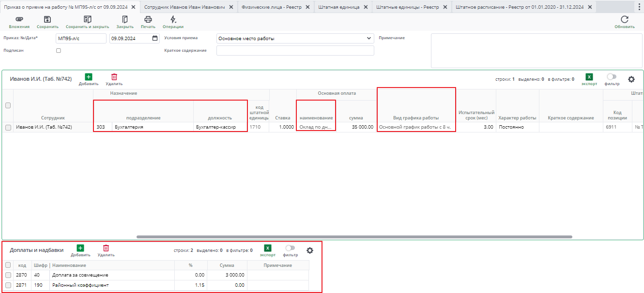644x293 pixels.
Task: Open the Штатные единицы - Реестр tab
Action: pyautogui.click(x=407, y=7)
